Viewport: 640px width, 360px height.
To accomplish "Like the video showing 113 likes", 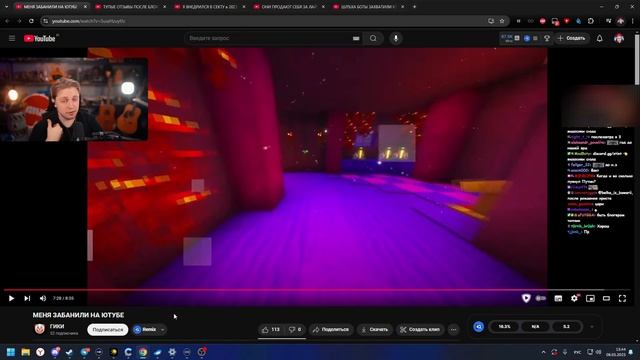I will [271, 329].
